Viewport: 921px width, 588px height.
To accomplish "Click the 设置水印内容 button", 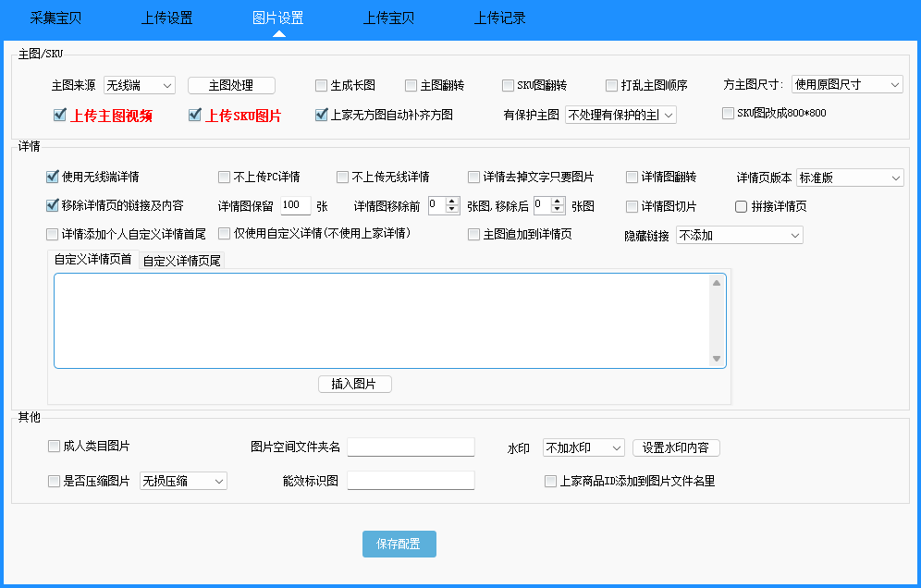I will pyautogui.click(x=675, y=447).
